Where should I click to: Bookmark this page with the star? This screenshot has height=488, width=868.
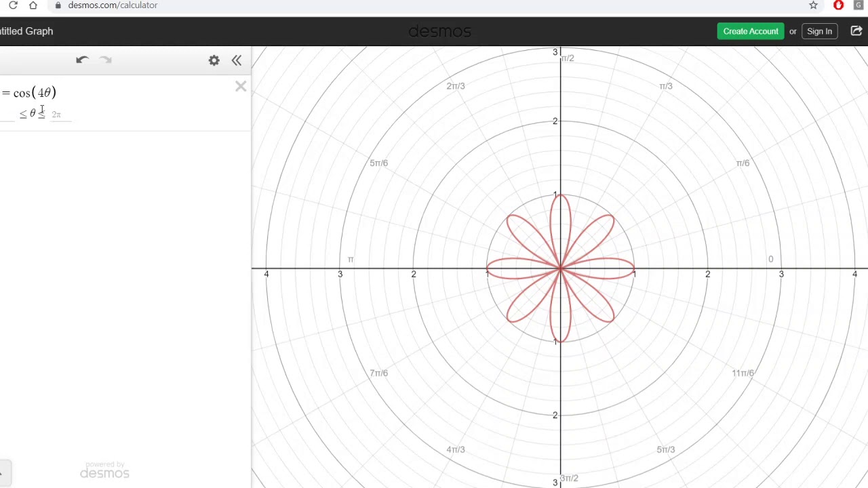tap(814, 5)
